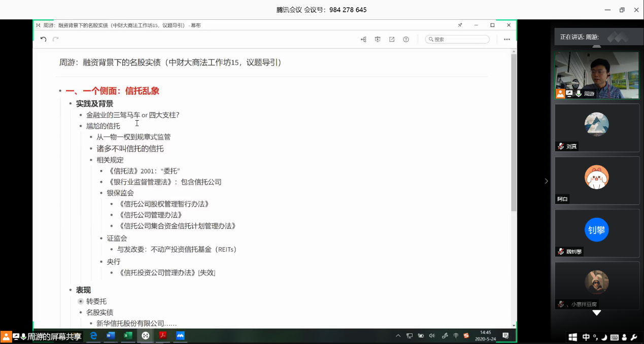This screenshot has width=644, height=344.
Task: Collapse the 银保监会 outline bullet
Action: click(101, 193)
